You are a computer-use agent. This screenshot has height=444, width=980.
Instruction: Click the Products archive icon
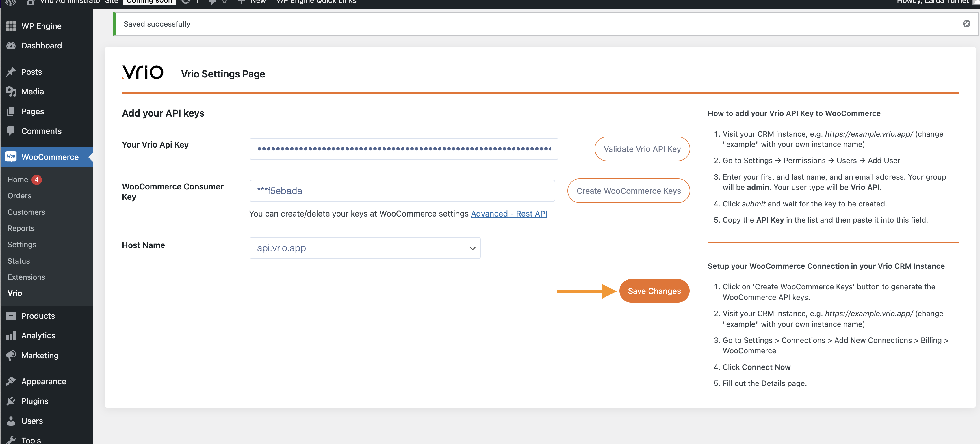pyautogui.click(x=11, y=316)
